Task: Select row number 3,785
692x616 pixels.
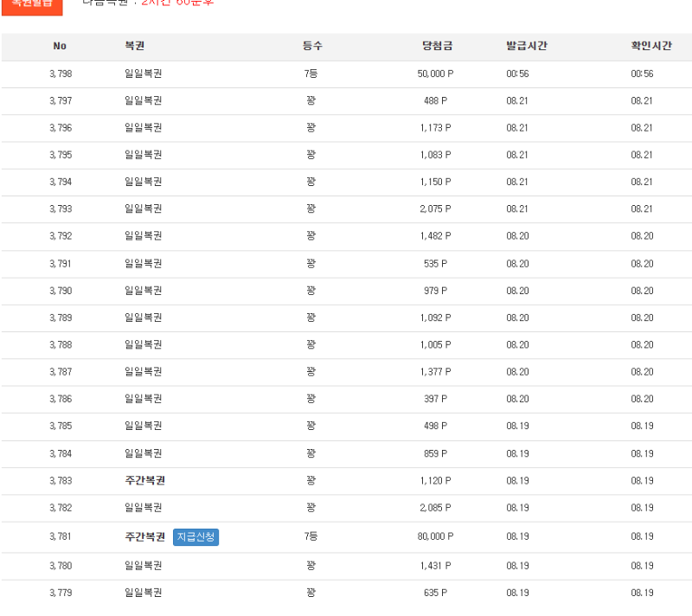Action: pyautogui.click(x=61, y=426)
